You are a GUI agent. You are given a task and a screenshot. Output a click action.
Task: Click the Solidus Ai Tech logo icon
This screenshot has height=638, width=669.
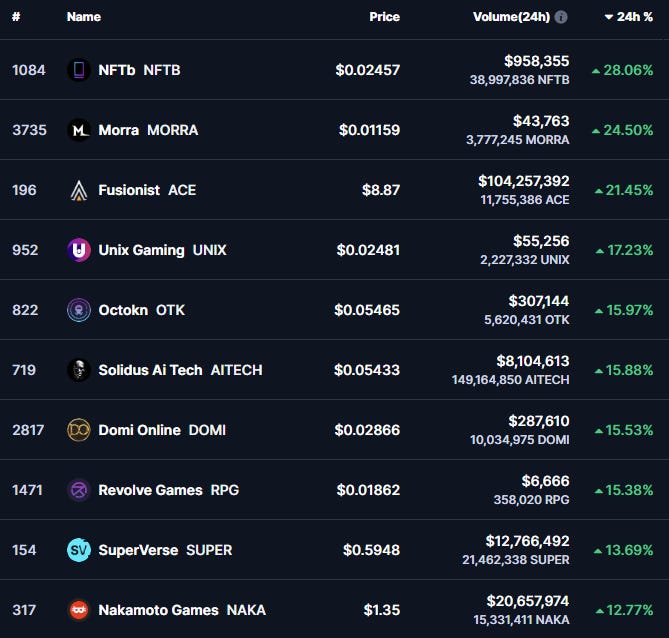coord(79,370)
